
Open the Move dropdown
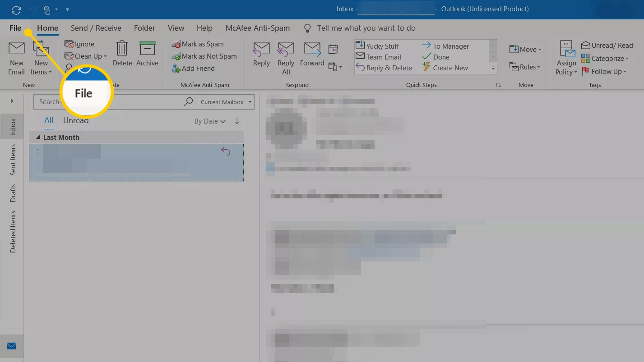[x=525, y=50]
